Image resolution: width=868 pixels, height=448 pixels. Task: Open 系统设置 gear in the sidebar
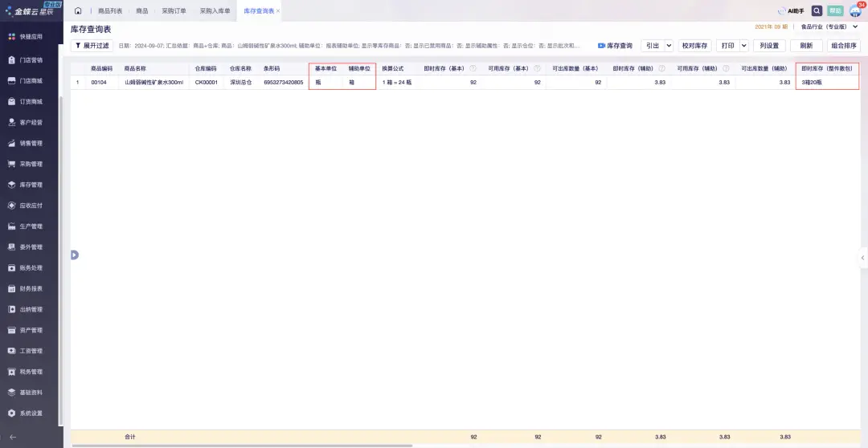coord(31,413)
